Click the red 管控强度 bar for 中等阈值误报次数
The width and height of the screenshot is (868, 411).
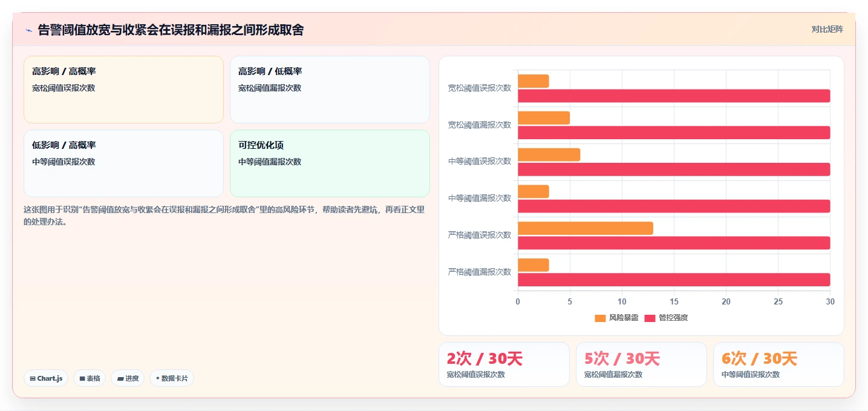[x=674, y=169]
